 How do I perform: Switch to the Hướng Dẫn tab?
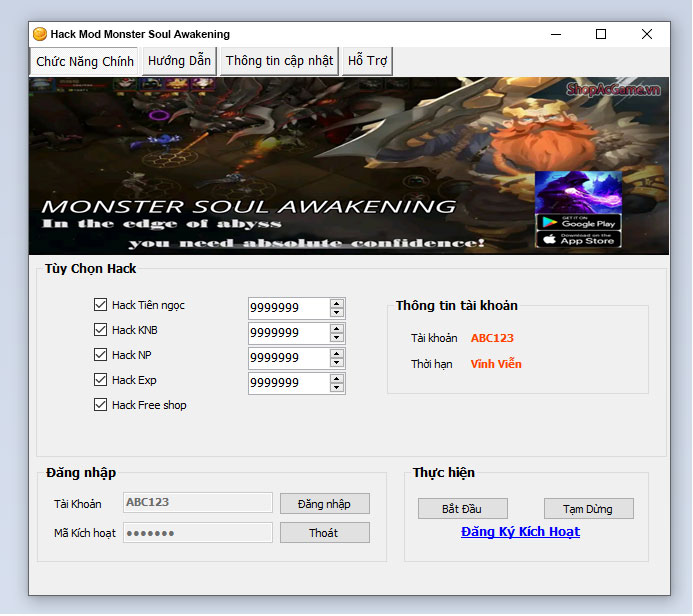pos(179,61)
